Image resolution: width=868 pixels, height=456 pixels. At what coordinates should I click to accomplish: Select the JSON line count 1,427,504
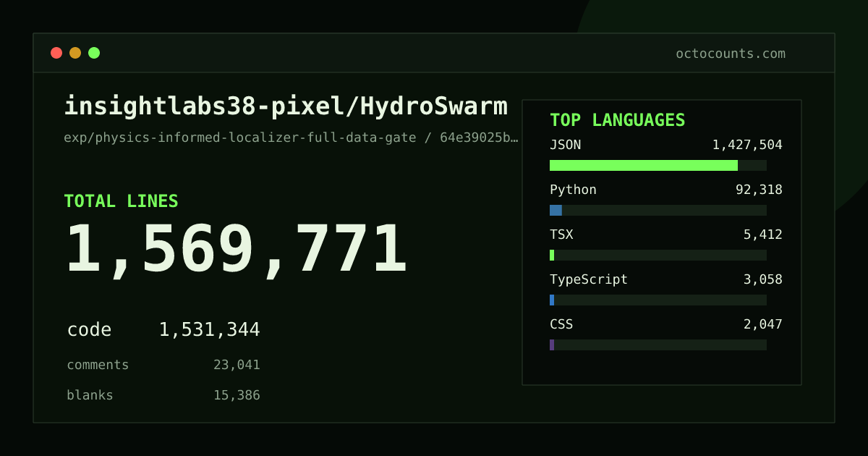pos(747,145)
